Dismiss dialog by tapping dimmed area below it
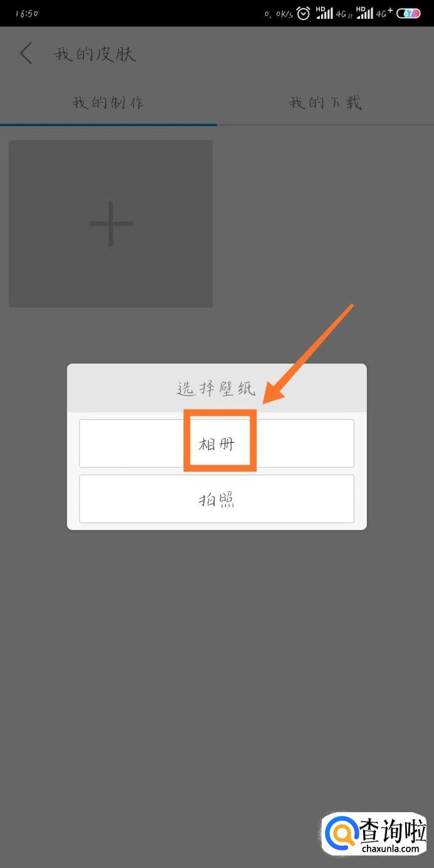The width and height of the screenshot is (434, 868). pos(216,659)
